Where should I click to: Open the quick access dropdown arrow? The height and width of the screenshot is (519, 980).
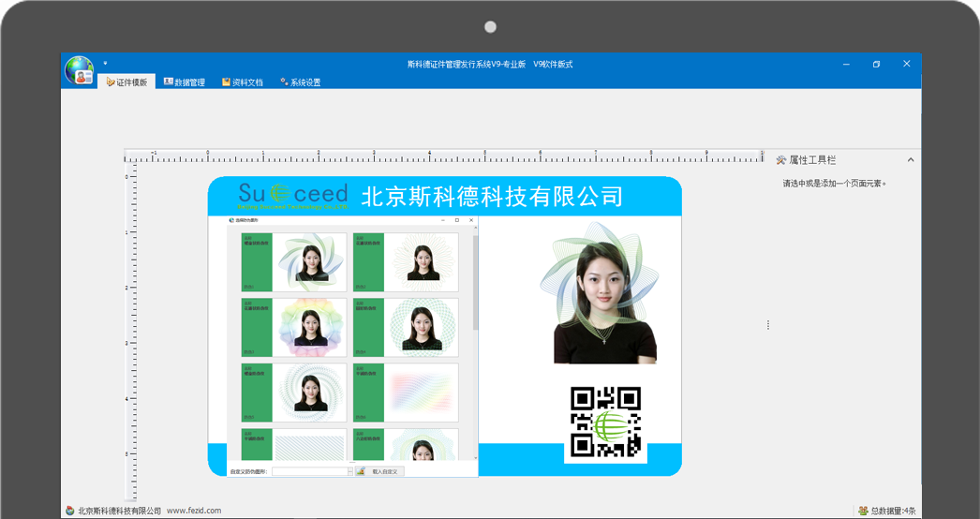(105, 63)
